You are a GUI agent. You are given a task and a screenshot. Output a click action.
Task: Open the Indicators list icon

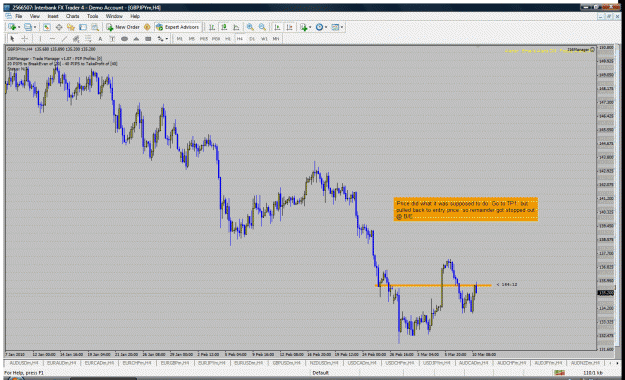pos(304,27)
